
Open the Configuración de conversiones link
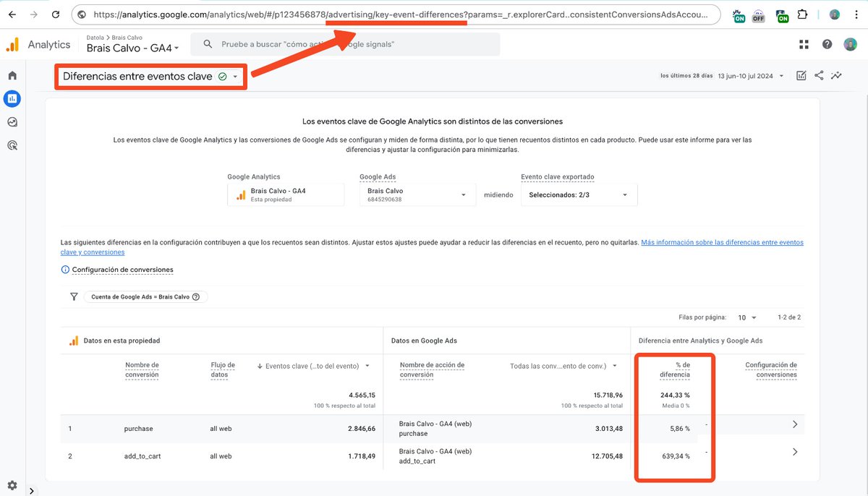[x=123, y=270]
